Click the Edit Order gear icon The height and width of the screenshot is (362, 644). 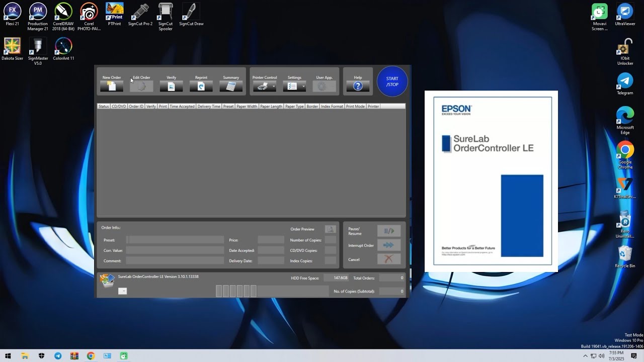[x=141, y=86]
